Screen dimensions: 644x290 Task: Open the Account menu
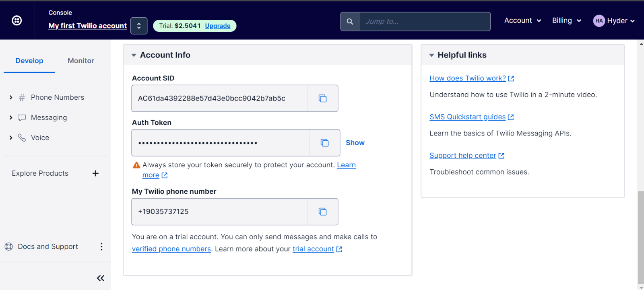point(522,21)
